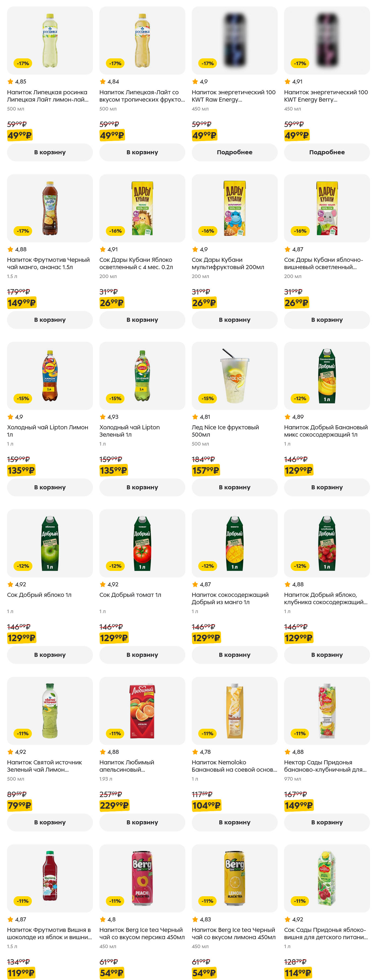Open Добрый томат juice carton image
Image resolution: width=373 pixels, height=980 pixels.
[x=142, y=543]
